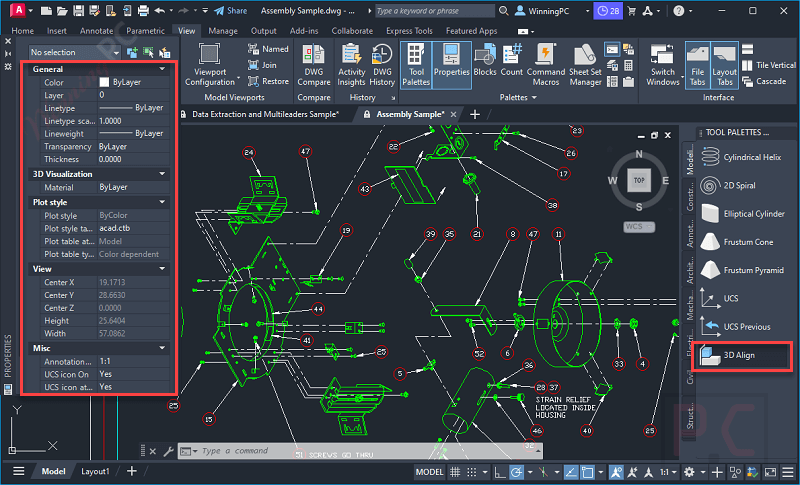Toggle grid display in status bar
800x485 pixels.
(455, 472)
